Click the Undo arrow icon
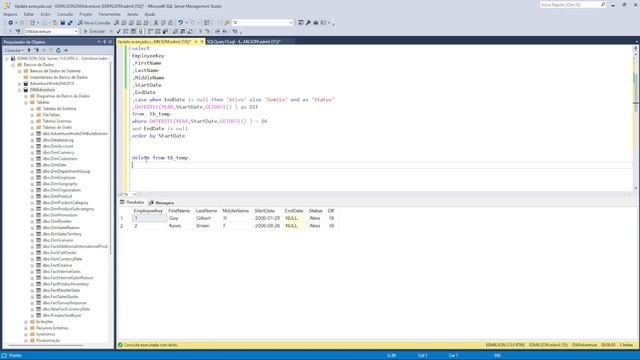 pos(180,22)
